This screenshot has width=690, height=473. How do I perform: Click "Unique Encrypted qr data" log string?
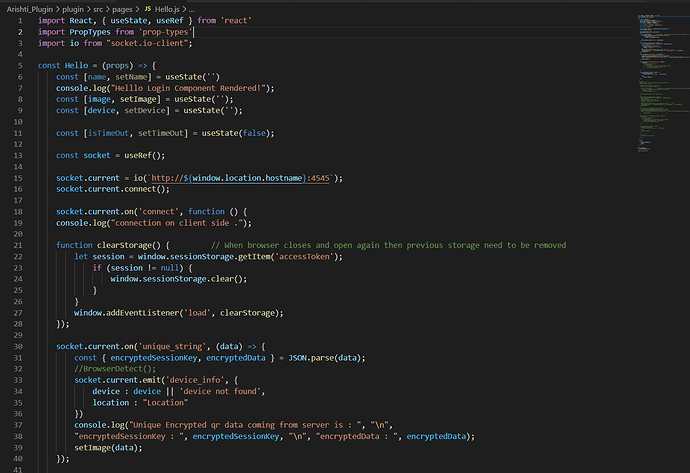point(246,425)
